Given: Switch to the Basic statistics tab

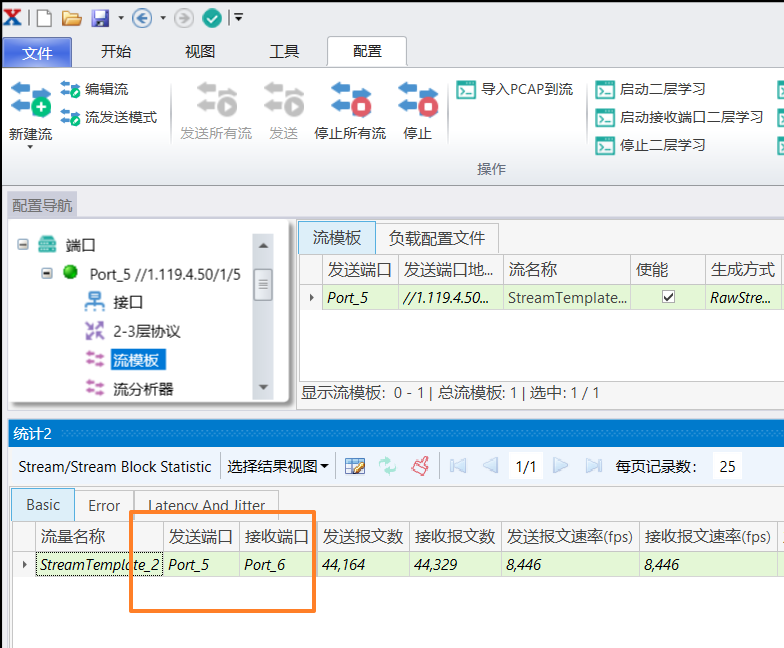Looking at the screenshot, I should coord(43,505).
